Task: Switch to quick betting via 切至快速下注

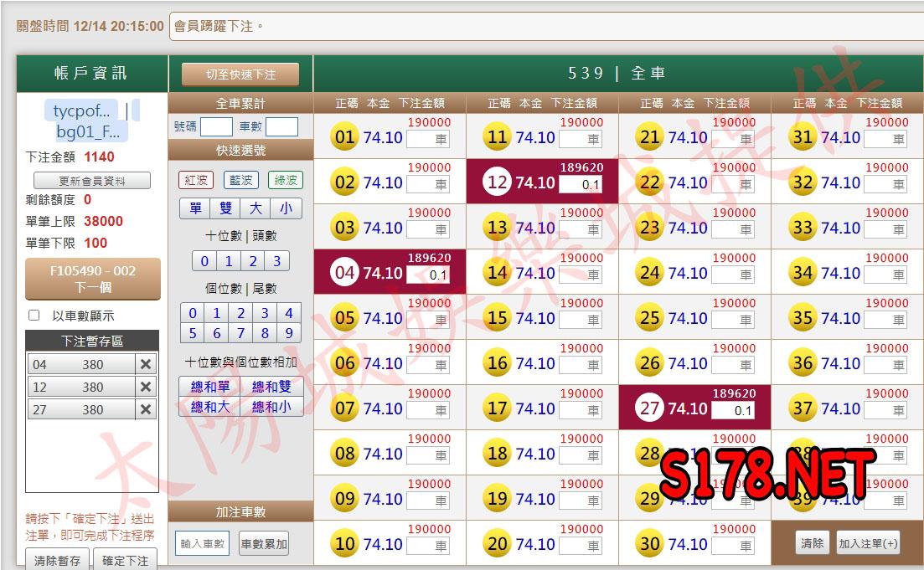Action: point(240,74)
